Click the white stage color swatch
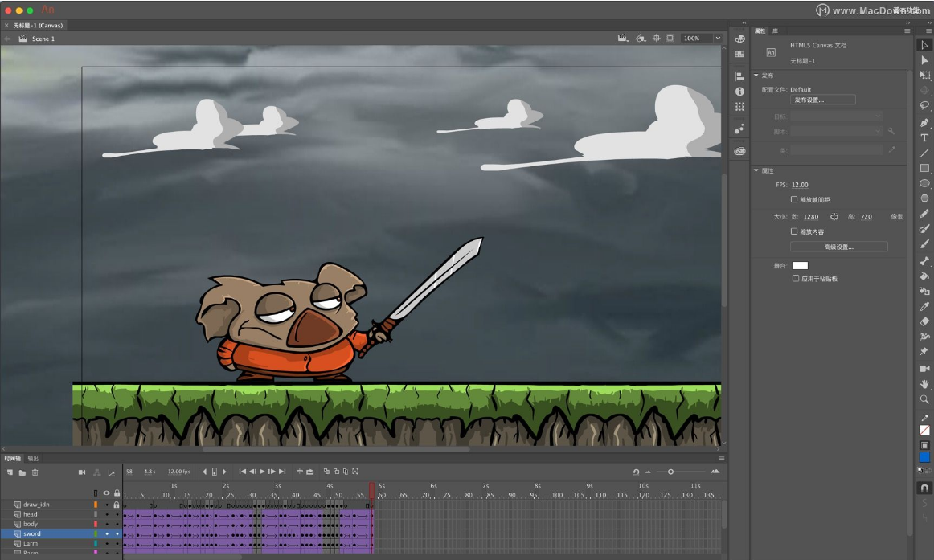Viewport: 934px width, 560px height. point(801,264)
